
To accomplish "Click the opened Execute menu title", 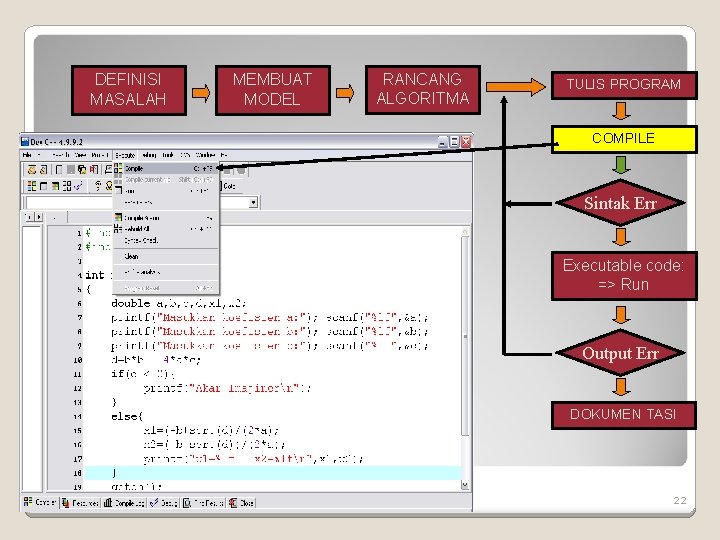I will pyautogui.click(x=125, y=155).
